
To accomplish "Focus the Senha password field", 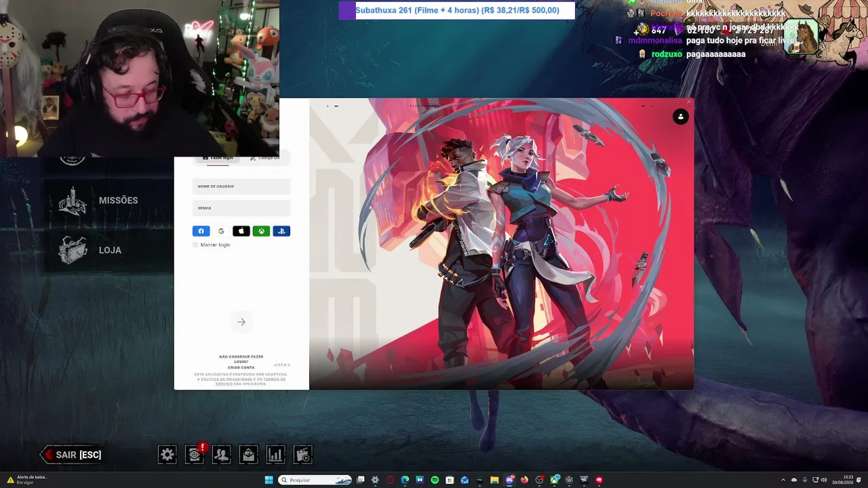I will 241,208.
